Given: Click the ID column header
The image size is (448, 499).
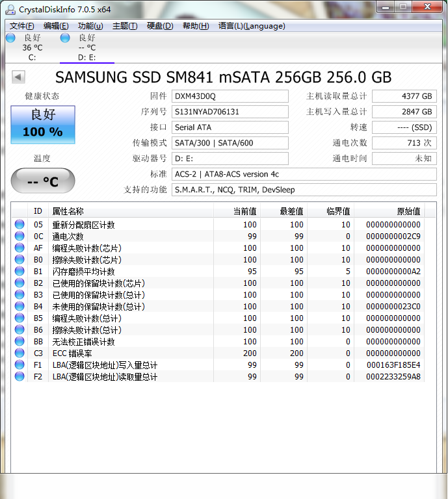Looking at the screenshot, I should 38,211.
